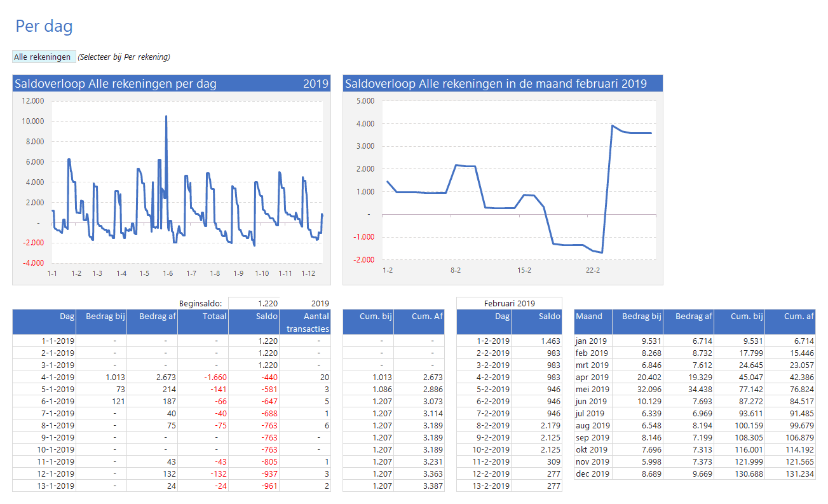
Task: Click the 22-2 axis label in February chart
Action: coord(592,270)
